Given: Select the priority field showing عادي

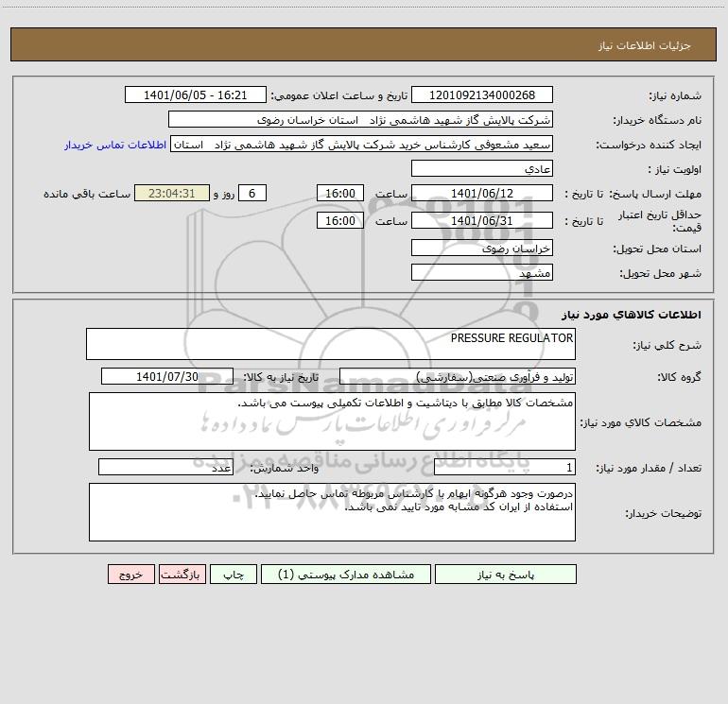Looking at the screenshot, I should coord(482,168).
